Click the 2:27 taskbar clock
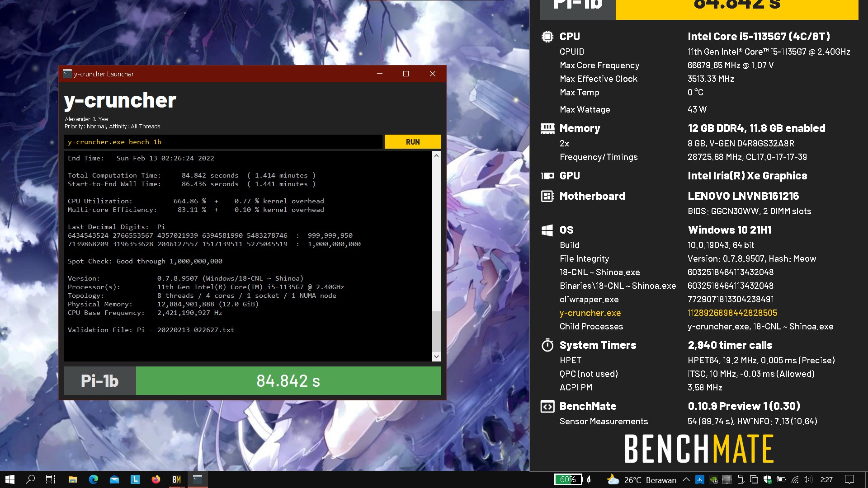 point(826,479)
